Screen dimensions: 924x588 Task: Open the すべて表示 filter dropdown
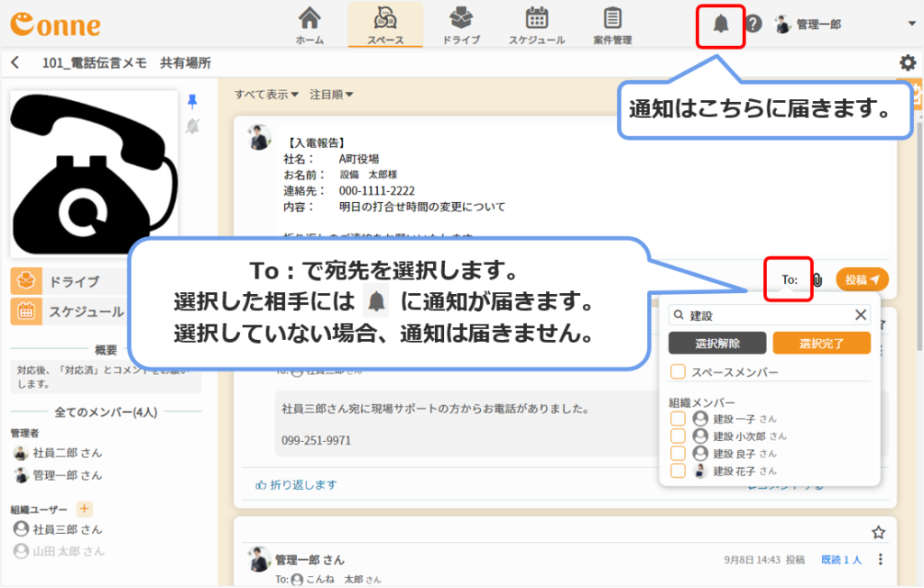pyautogui.click(x=266, y=95)
